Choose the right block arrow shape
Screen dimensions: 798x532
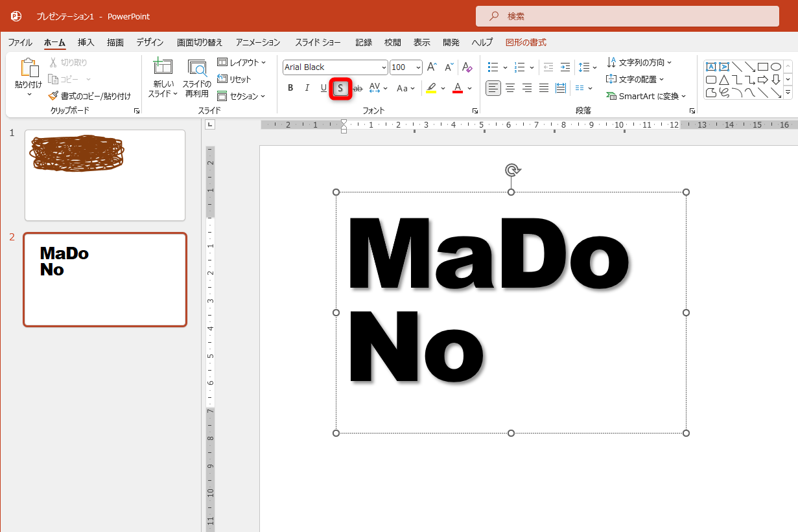(x=763, y=80)
